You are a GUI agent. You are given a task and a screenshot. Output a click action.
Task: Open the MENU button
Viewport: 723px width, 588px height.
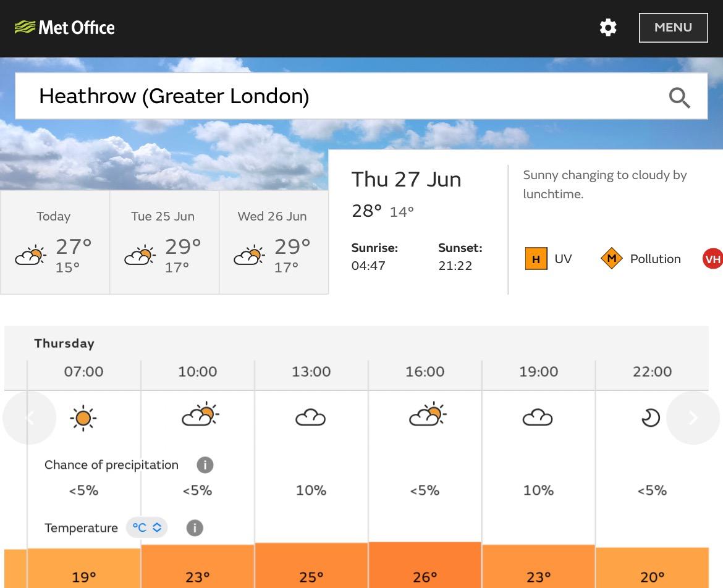click(673, 28)
